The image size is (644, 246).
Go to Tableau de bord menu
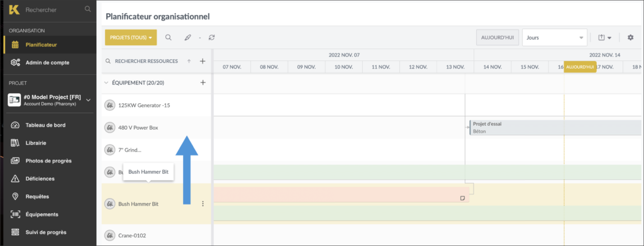click(x=45, y=125)
